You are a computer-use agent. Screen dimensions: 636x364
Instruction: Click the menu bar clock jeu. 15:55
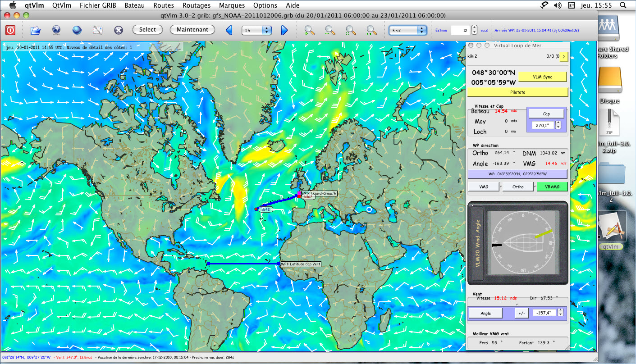(x=596, y=5)
